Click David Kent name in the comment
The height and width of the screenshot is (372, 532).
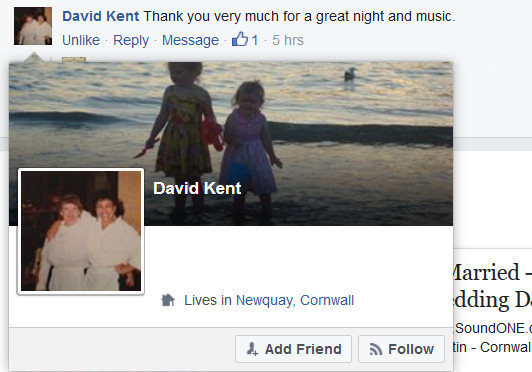101,16
